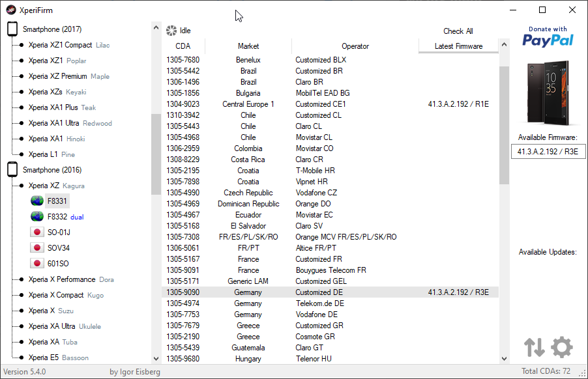This screenshot has height=379, width=588.
Task: Click the Donate with PayPal logo
Action: [x=548, y=36]
